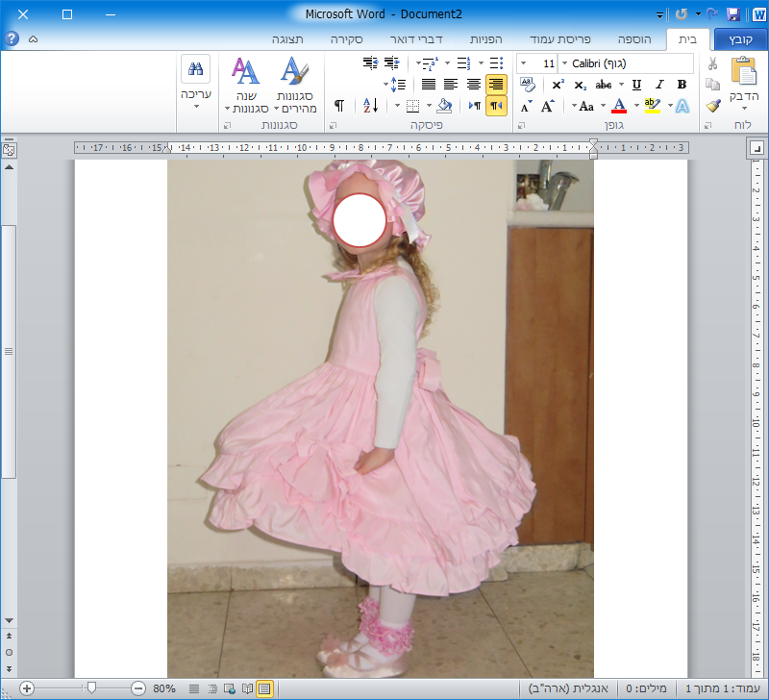Expand Paste options arrow

click(744, 109)
